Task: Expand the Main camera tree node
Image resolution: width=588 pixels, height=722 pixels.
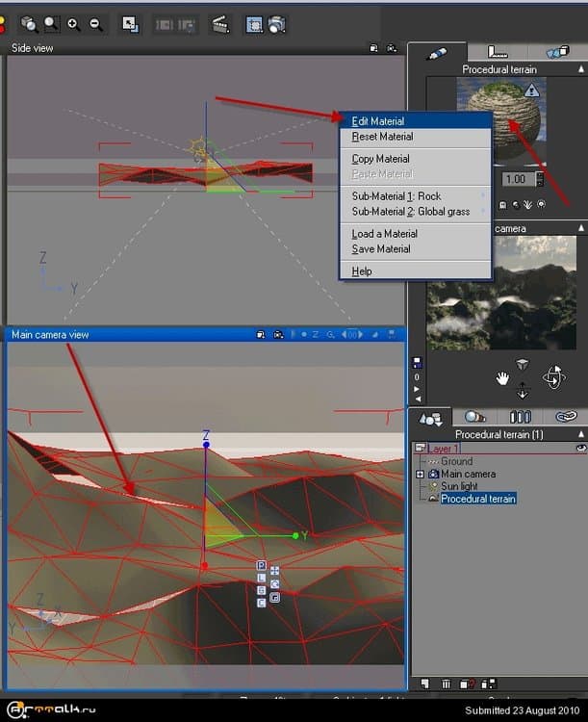Action: (x=420, y=475)
